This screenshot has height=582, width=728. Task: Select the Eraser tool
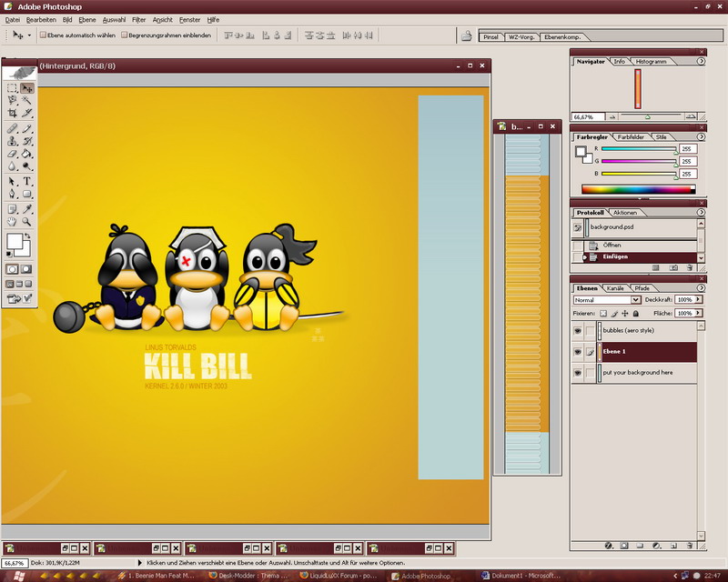12,154
